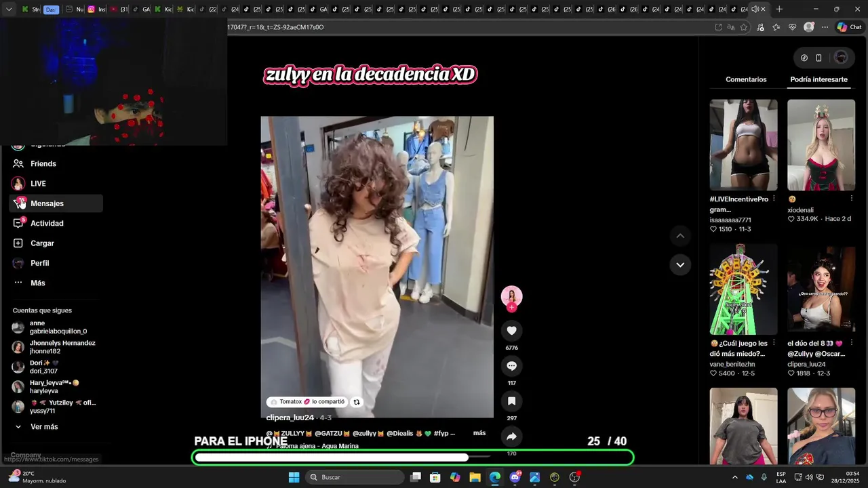868x488 pixels.
Task: Share the video with the arrow icon
Action: (511, 436)
